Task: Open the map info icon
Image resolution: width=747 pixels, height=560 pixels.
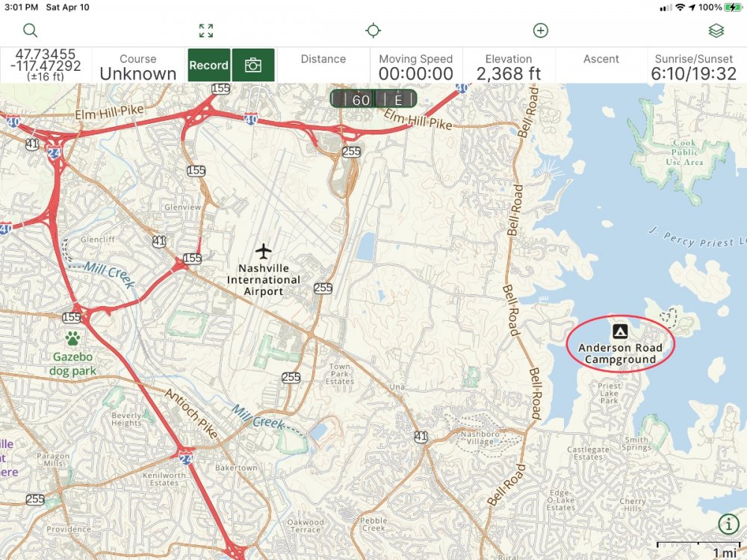Action: [x=728, y=524]
